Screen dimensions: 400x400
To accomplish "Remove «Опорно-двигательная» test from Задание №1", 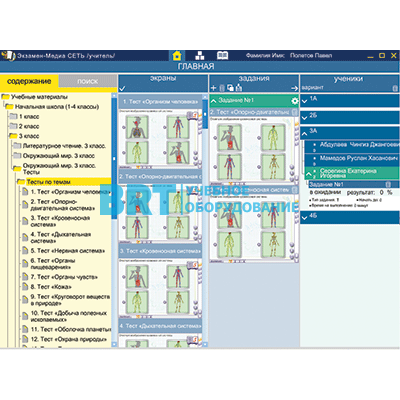I will [x=295, y=112].
